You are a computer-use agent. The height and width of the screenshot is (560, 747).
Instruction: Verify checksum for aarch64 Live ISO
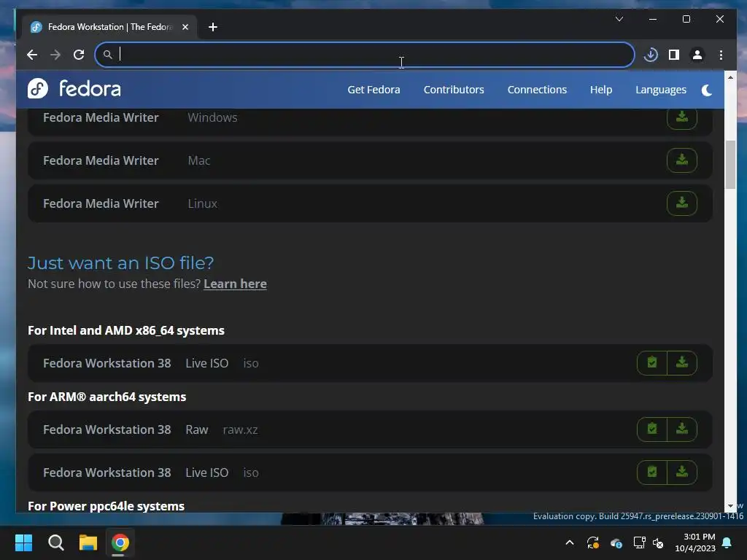coord(652,472)
